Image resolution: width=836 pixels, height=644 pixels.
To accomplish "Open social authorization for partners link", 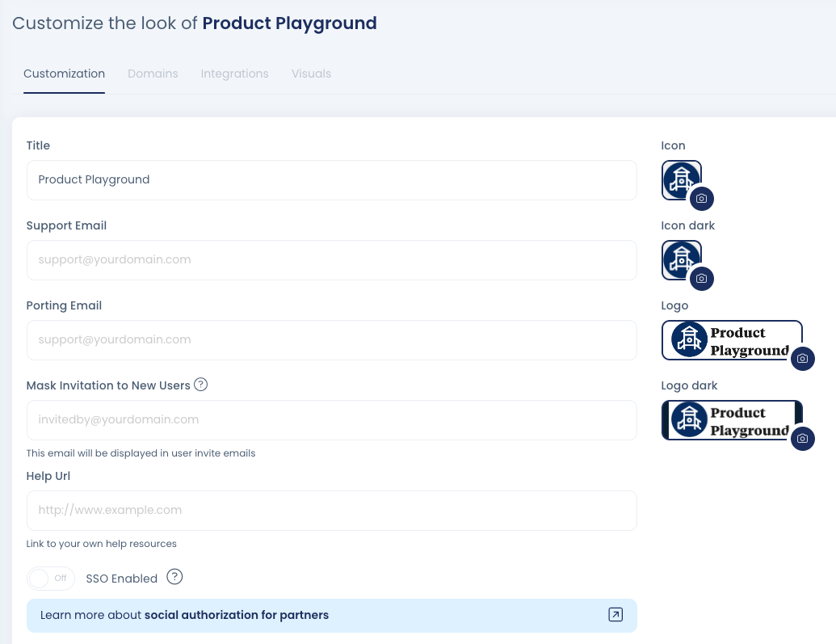I will click(x=236, y=615).
